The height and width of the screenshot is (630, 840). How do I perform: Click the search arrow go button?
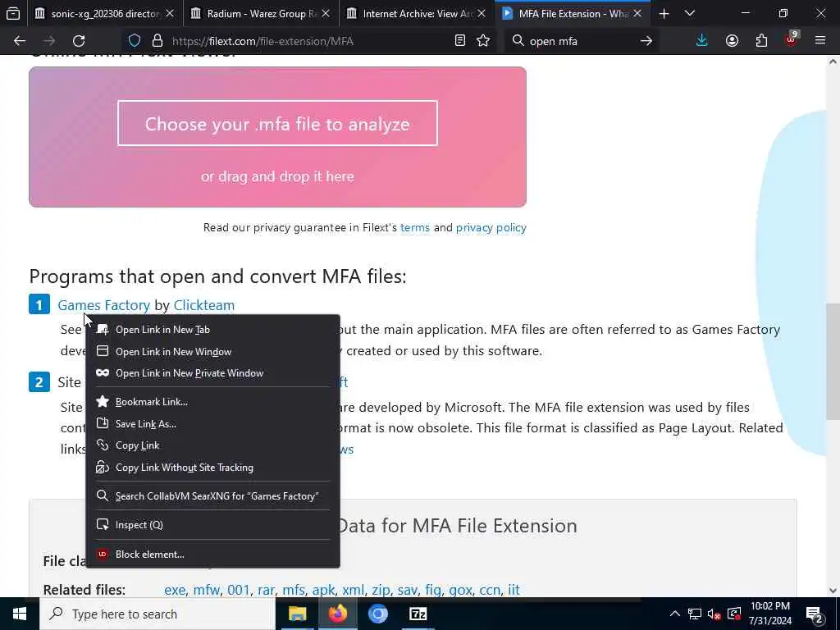[x=646, y=41]
